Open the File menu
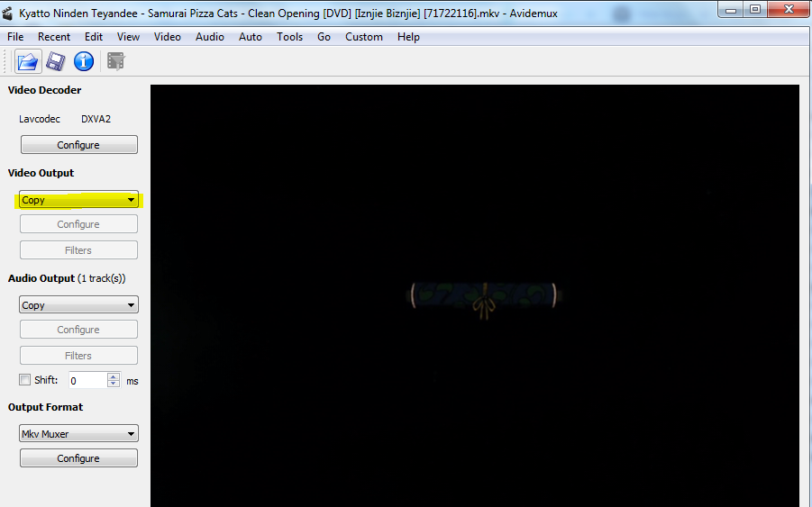 coord(15,37)
